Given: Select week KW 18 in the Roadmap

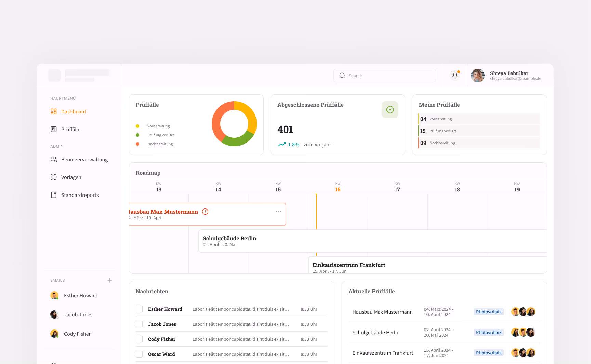Looking at the screenshot, I should (457, 187).
